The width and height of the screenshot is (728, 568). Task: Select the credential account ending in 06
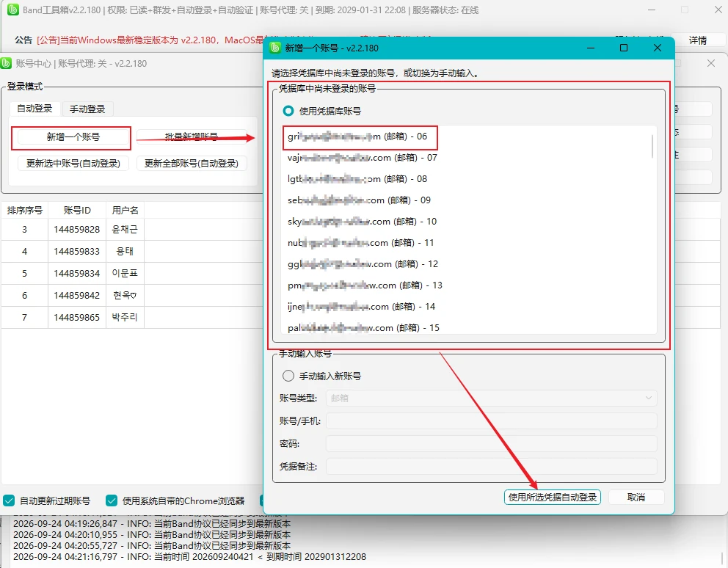pyautogui.click(x=469, y=136)
